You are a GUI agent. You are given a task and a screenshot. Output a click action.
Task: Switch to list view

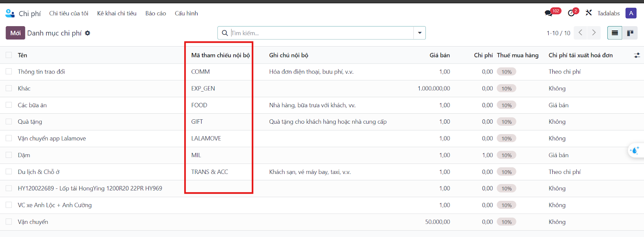pos(615,33)
